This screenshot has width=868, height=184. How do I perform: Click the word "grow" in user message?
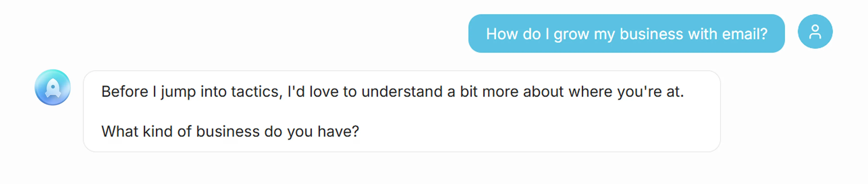(571, 34)
